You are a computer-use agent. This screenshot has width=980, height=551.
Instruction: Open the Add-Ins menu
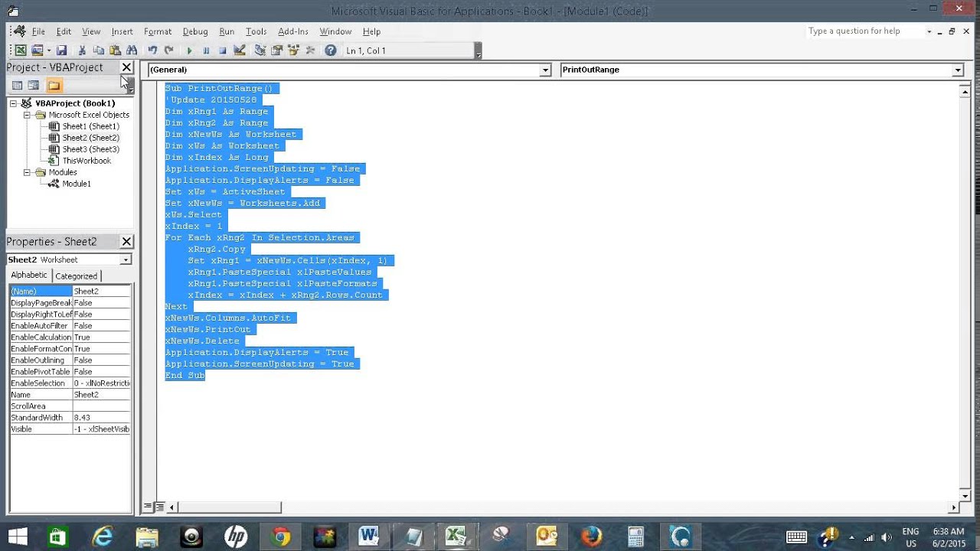293,31
